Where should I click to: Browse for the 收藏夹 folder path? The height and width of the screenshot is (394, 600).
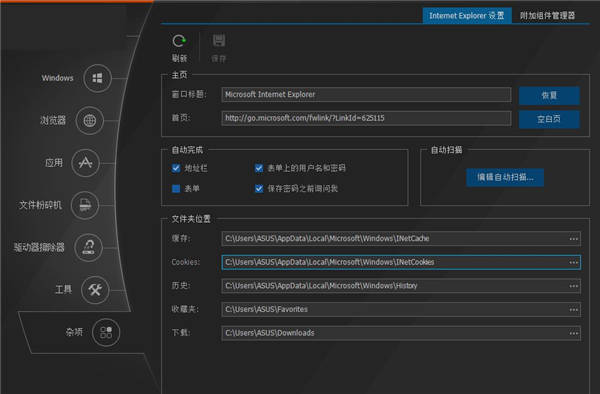point(573,309)
